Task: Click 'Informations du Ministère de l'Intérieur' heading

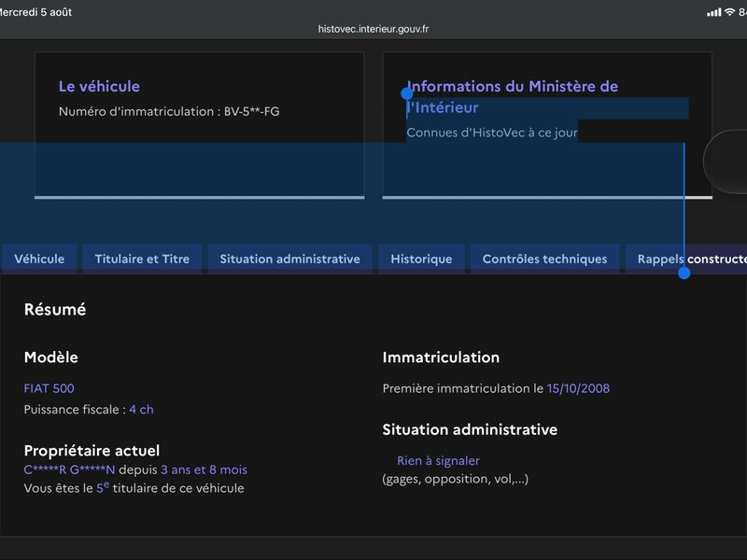Action: click(x=512, y=97)
